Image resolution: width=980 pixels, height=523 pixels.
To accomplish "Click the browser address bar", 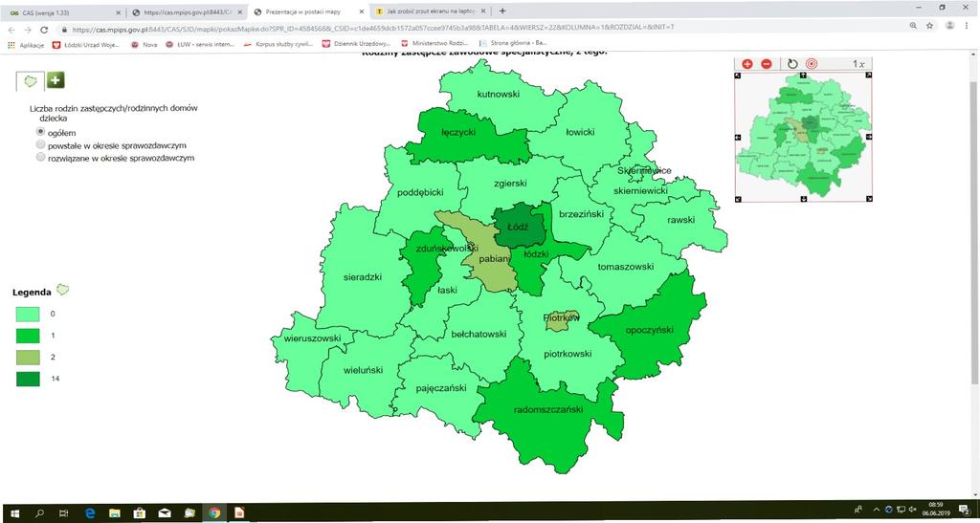I will pyautogui.click(x=481, y=28).
